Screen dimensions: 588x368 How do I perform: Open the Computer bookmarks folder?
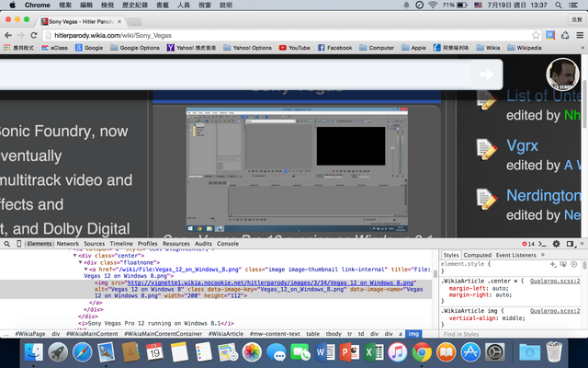[x=377, y=48]
